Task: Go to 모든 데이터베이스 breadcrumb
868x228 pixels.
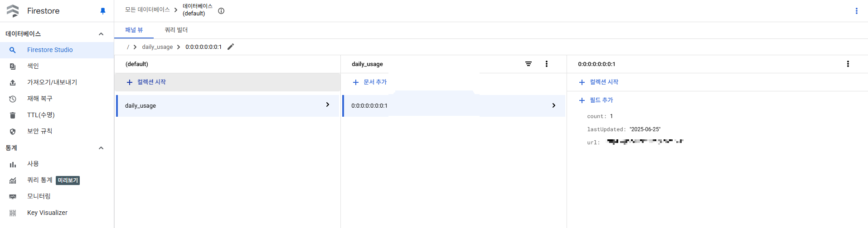Action: (147, 9)
